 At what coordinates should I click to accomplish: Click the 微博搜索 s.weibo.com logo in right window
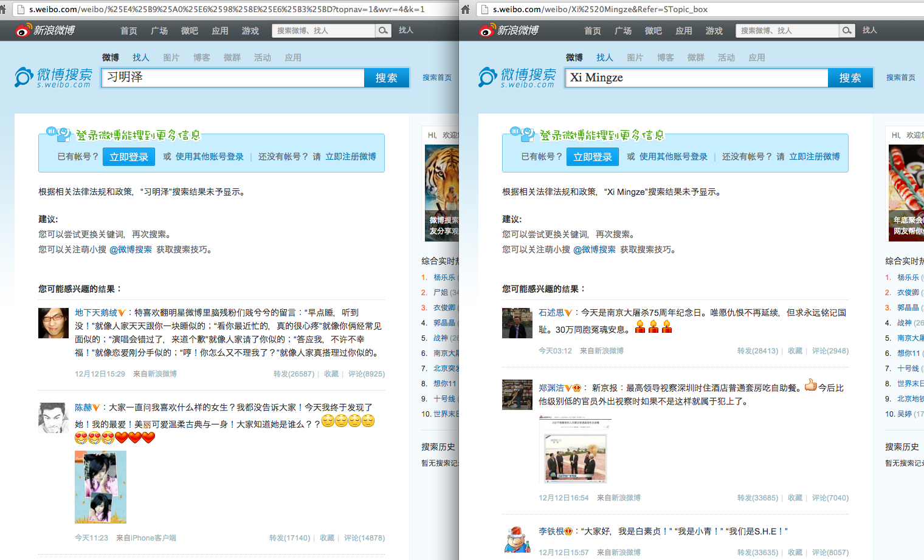tap(517, 78)
